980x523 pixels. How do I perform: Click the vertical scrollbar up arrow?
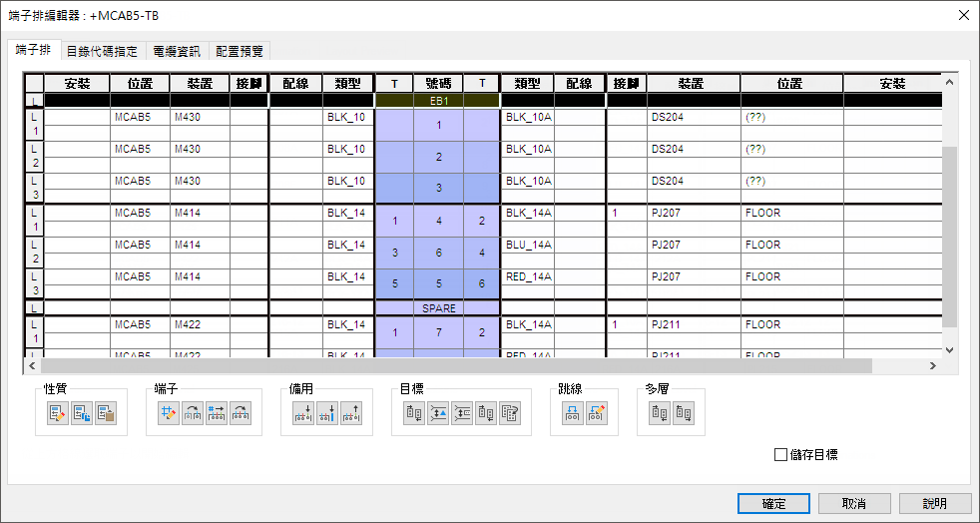[x=949, y=82]
